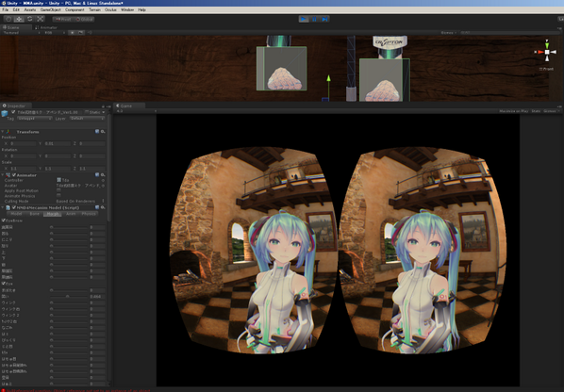Open the Terrain menu
564x392 pixels.
click(95, 9)
